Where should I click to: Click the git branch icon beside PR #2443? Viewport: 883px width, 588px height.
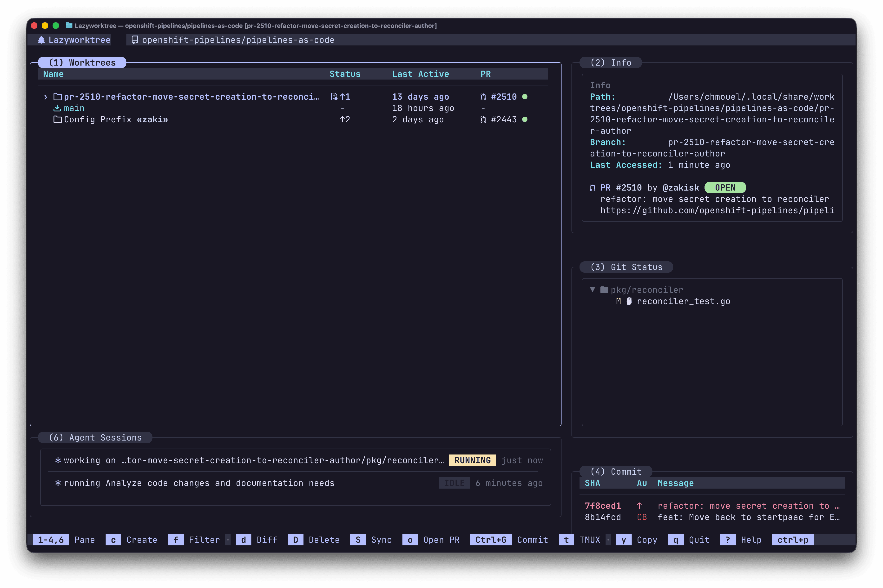(483, 119)
